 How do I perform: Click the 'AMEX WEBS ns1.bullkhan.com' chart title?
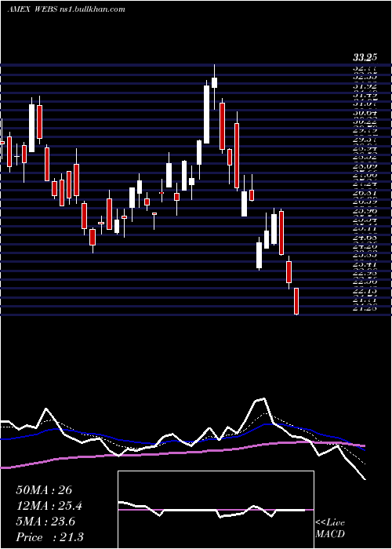tap(66, 9)
